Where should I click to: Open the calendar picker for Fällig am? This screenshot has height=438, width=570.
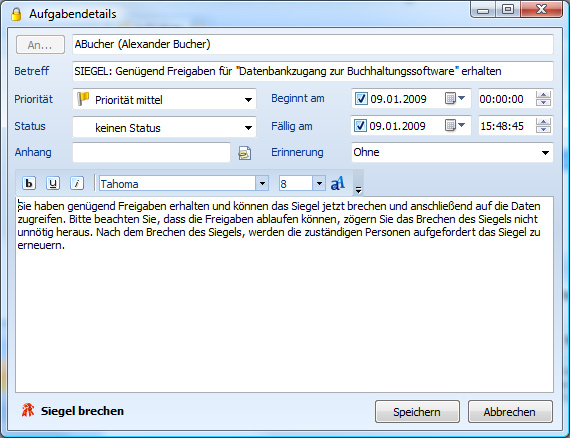[x=455, y=126]
